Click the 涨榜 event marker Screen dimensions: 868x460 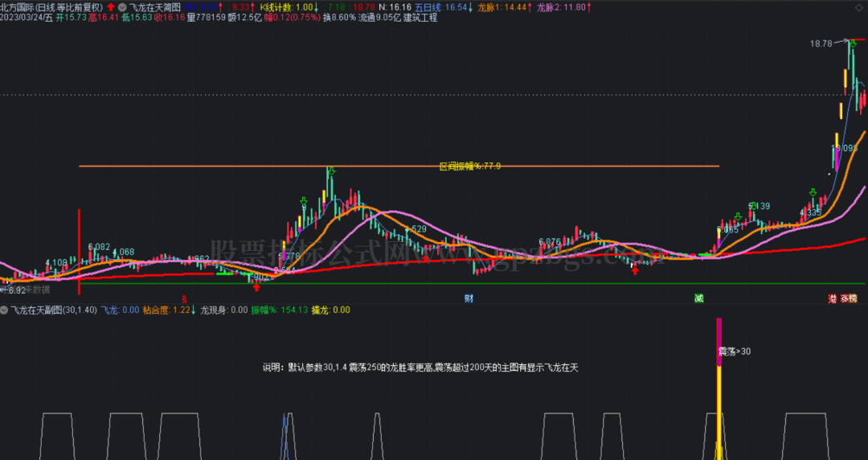(x=849, y=298)
